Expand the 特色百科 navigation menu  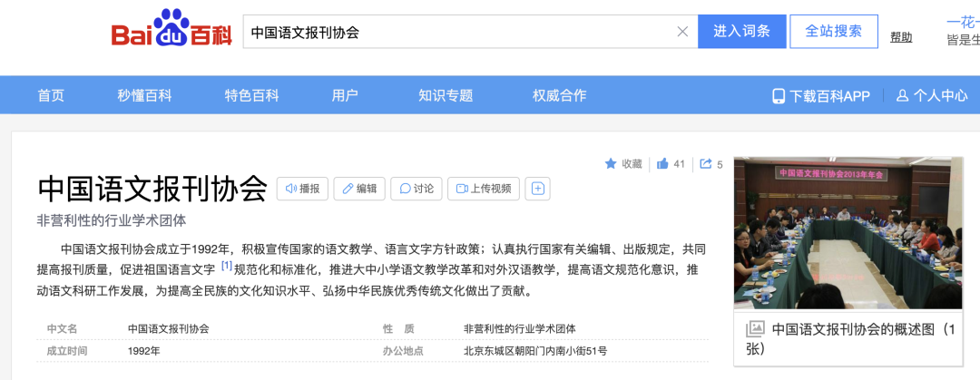pos(251,95)
